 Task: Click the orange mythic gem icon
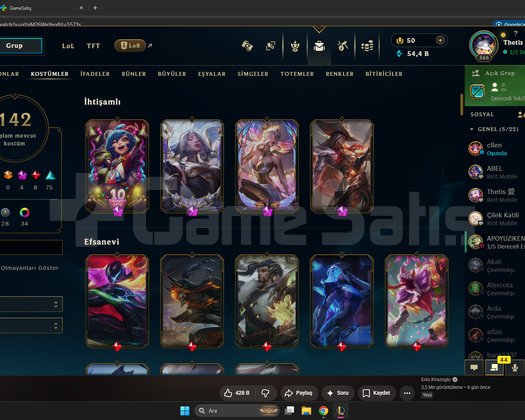8,175
